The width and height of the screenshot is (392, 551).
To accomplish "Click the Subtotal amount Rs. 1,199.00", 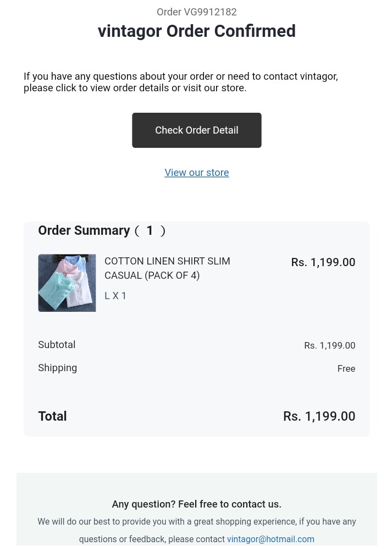I will (329, 345).
